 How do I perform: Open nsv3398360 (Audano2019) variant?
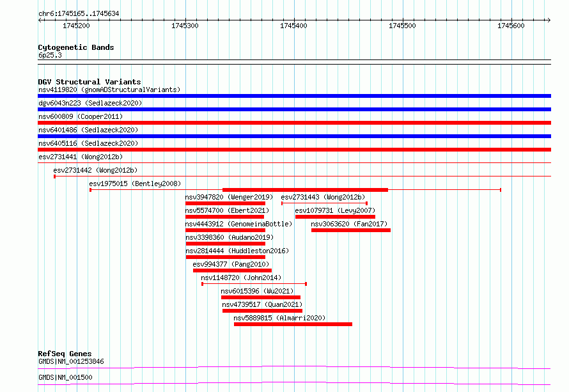[230, 237]
